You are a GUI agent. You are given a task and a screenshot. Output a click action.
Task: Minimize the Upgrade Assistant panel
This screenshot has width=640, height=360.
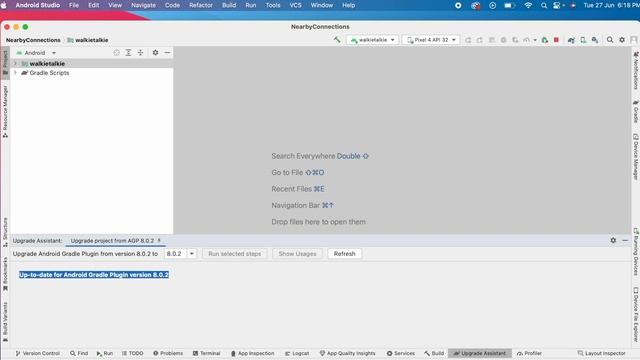(625, 240)
